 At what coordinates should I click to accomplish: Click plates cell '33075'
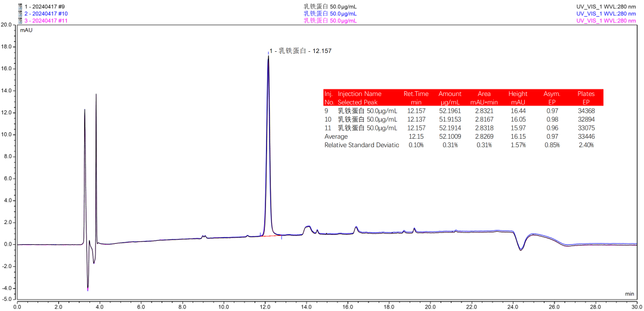pyautogui.click(x=586, y=128)
